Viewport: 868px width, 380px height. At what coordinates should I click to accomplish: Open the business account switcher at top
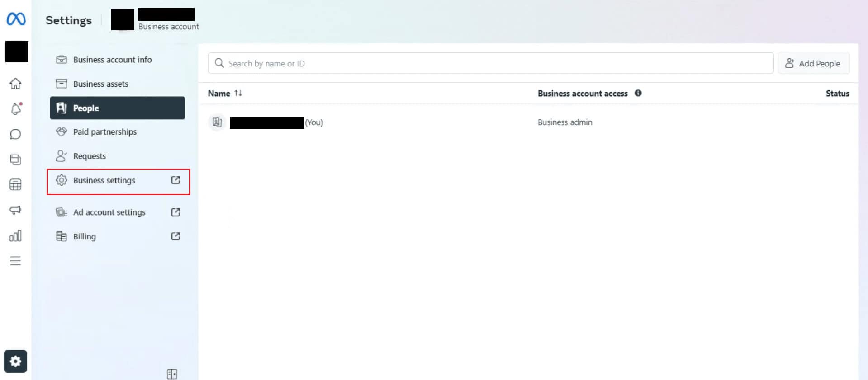pos(155,20)
